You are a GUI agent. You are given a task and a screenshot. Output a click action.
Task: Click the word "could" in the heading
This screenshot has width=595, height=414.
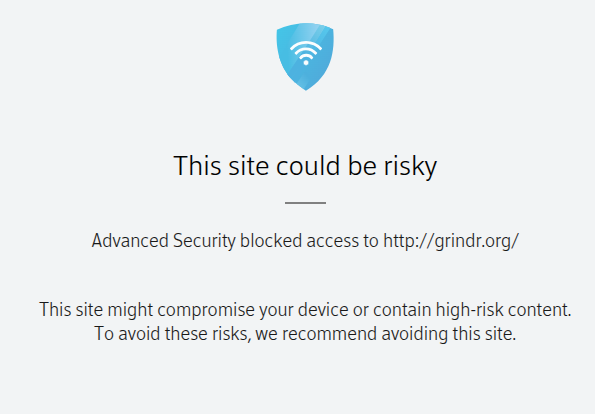pyautogui.click(x=308, y=166)
